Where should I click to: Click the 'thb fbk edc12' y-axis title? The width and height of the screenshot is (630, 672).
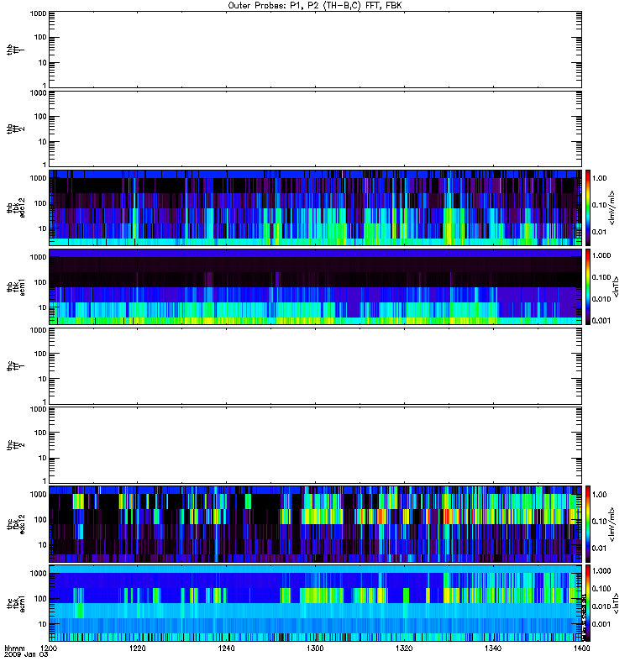click(16, 207)
